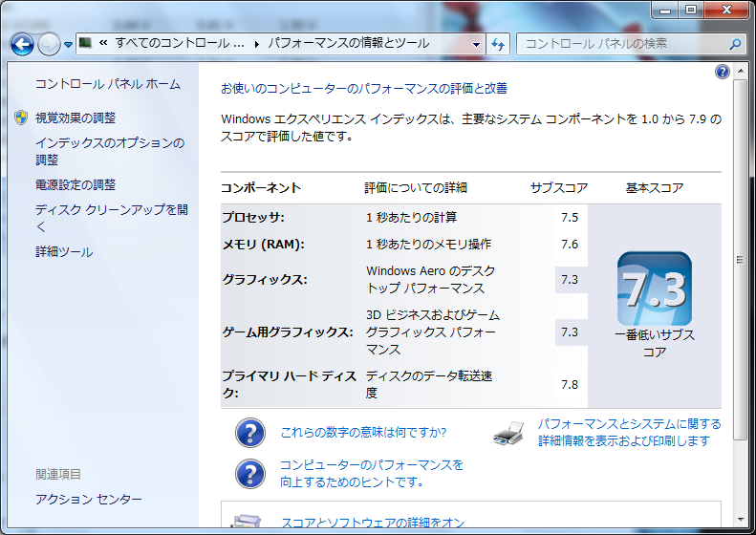The image size is (756, 535).
Task: Click the printer icon
Action: (508, 433)
